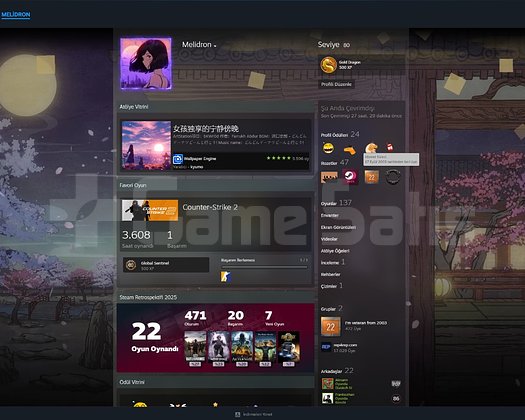Click the Gold Dragon badge icon
Image resolution: width=525 pixels, height=420 pixels.
click(x=328, y=65)
